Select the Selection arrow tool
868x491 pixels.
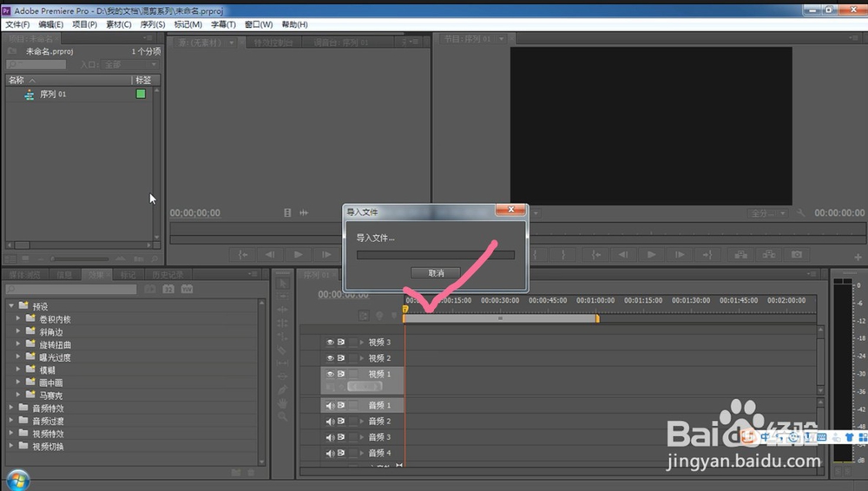(x=283, y=284)
